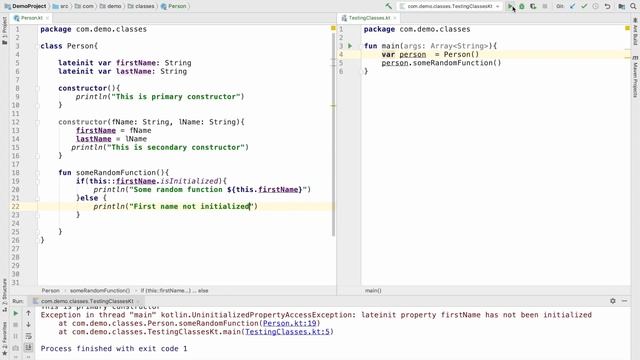Close the TestingClasses.kt tab

click(395, 18)
